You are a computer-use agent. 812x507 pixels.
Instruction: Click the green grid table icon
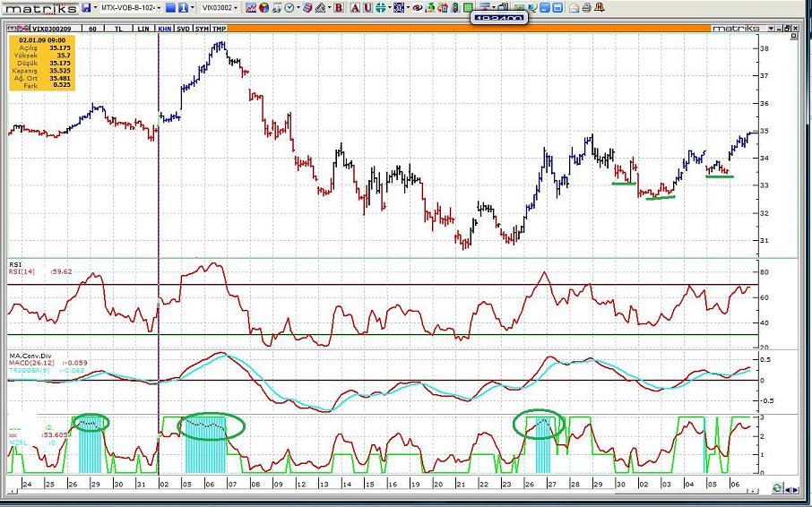468,7
